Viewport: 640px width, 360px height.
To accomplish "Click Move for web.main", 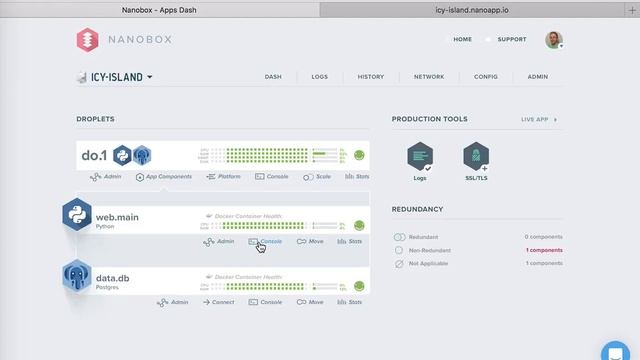I will pyautogui.click(x=310, y=242).
